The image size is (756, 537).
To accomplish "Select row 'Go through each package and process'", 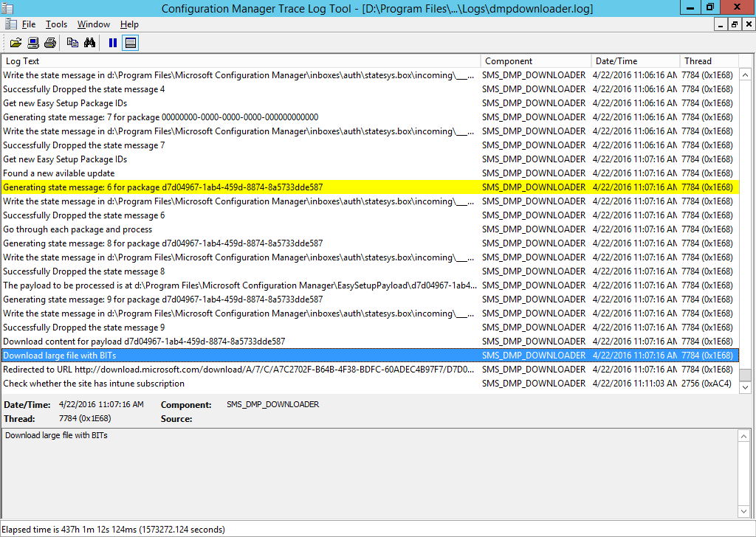I will (x=370, y=229).
